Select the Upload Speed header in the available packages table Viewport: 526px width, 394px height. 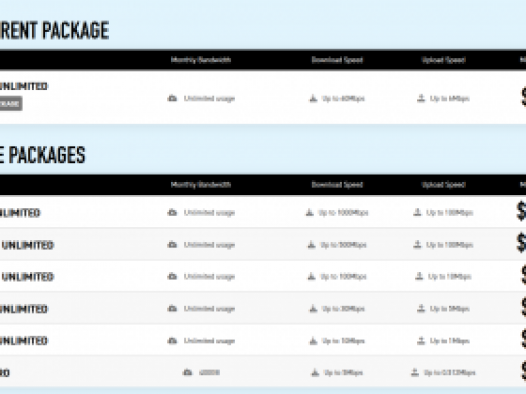pos(443,185)
